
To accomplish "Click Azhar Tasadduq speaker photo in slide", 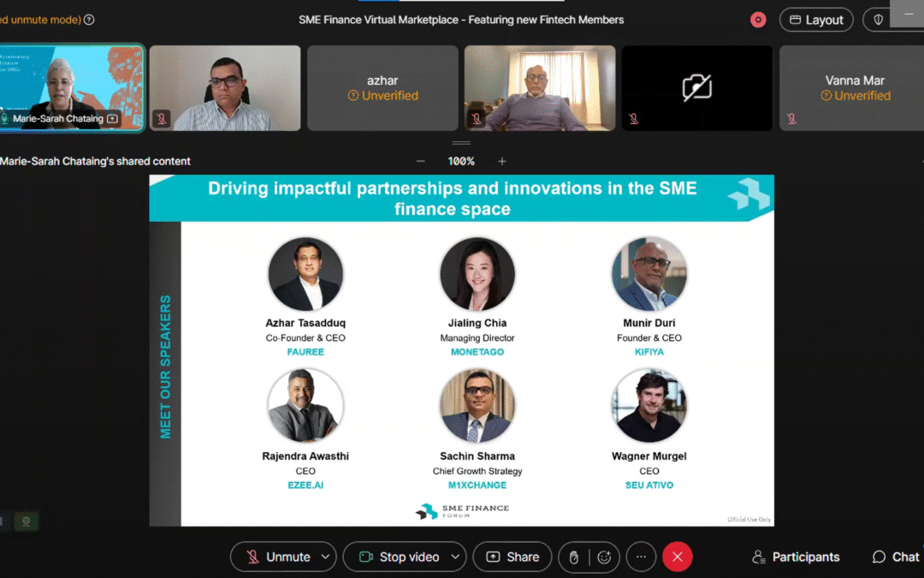I will click(305, 274).
